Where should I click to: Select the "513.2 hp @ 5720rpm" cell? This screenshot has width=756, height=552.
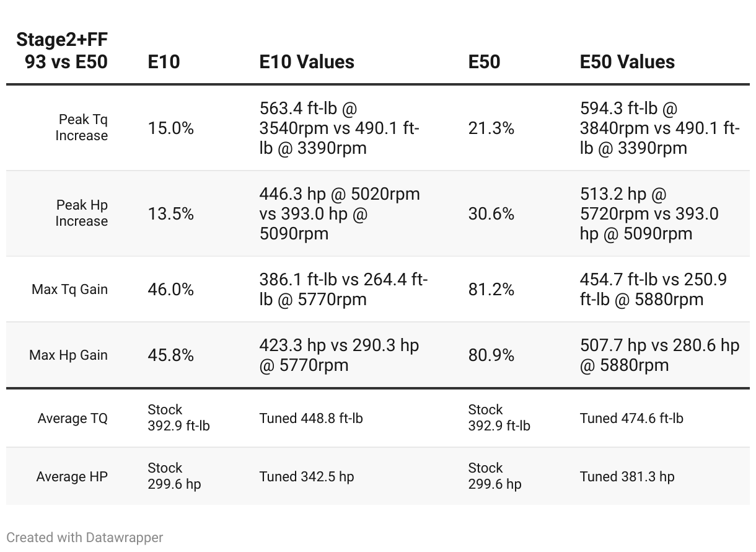point(649,213)
